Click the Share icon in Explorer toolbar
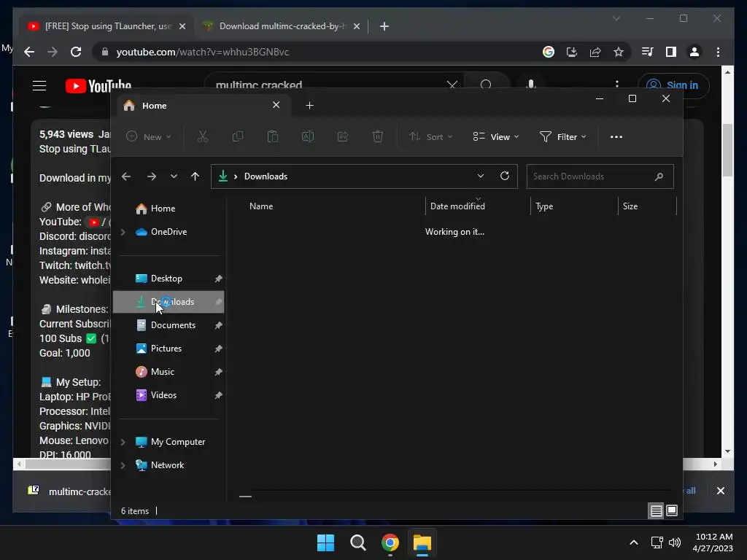Image resolution: width=747 pixels, height=560 pixels. tap(343, 136)
